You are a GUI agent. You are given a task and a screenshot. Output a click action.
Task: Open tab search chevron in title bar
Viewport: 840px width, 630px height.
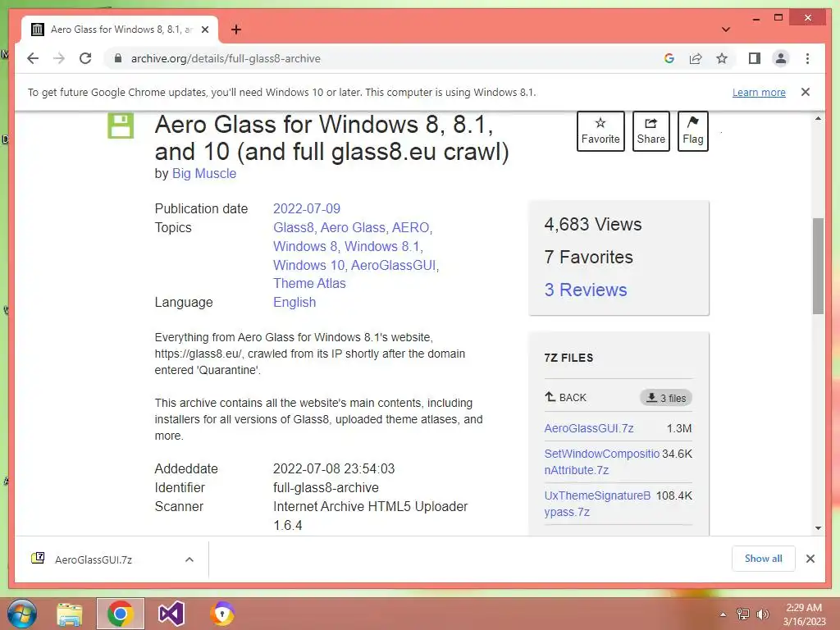pos(726,30)
